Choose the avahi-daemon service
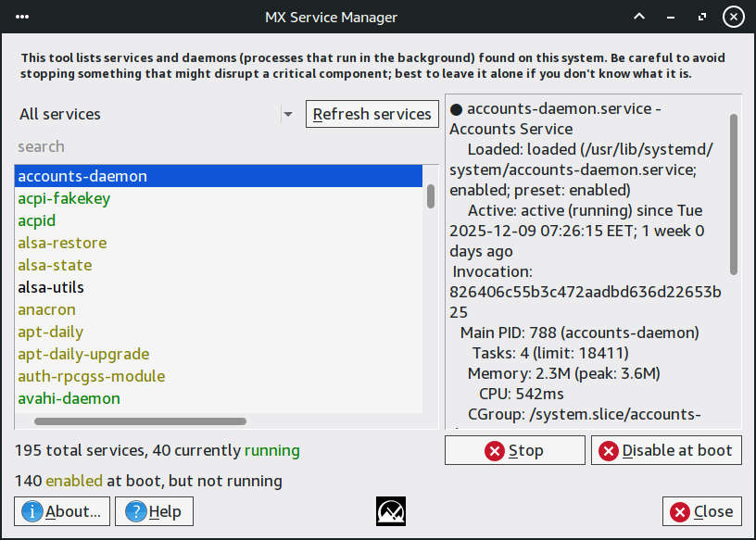This screenshot has height=540, width=756. pyautogui.click(x=69, y=398)
